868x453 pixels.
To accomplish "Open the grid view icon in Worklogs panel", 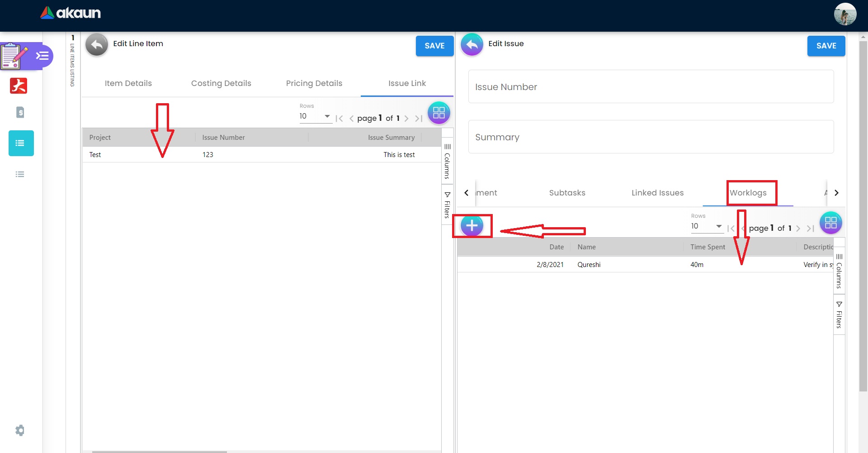I will (x=830, y=223).
